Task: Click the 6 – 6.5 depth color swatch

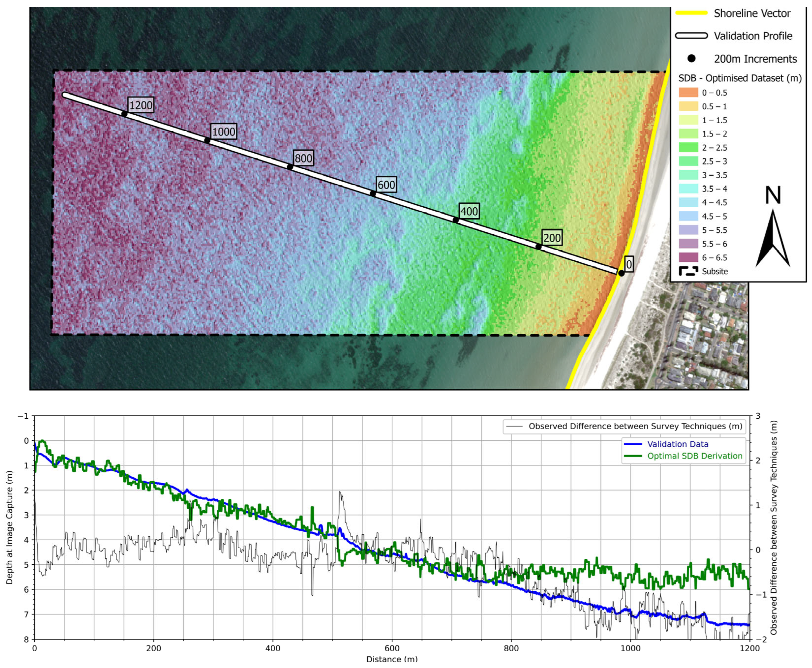Action: (688, 257)
